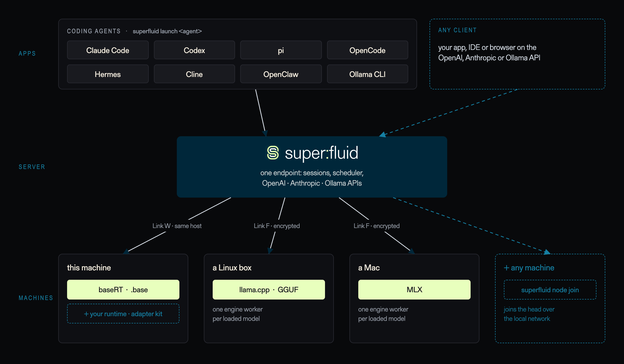The height and width of the screenshot is (364, 624).
Task: Select the Hermes agent box
Action: pyautogui.click(x=108, y=74)
